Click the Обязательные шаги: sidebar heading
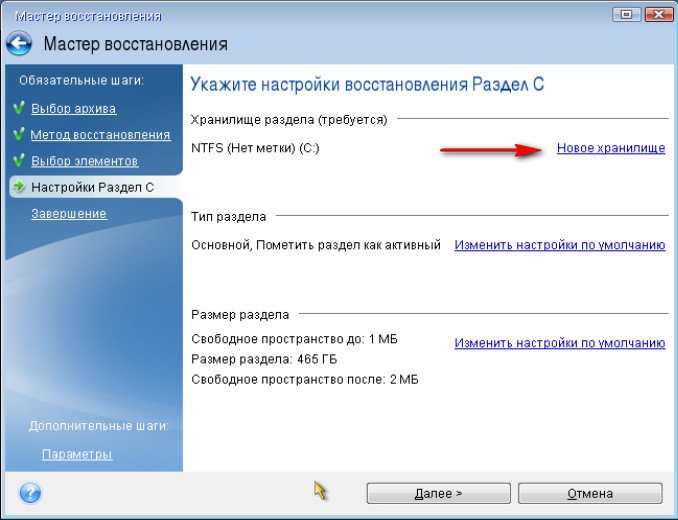Viewport: 678px width, 520px height. [x=81, y=80]
